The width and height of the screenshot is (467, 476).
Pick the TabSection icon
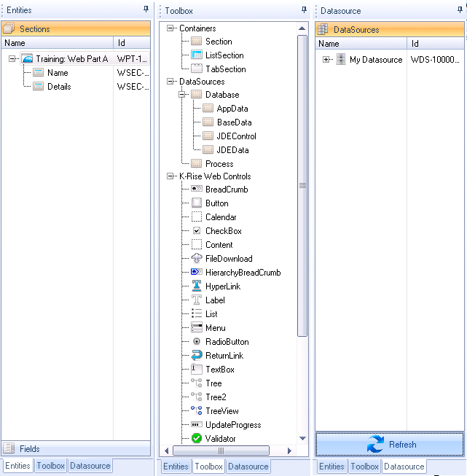pyautogui.click(x=196, y=69)
